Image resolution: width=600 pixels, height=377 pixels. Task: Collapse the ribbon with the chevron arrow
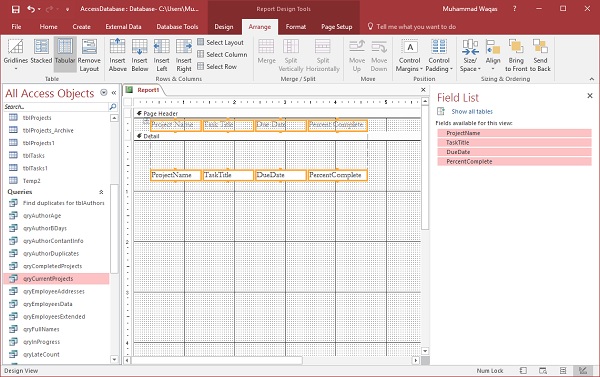tap(592, 79)
